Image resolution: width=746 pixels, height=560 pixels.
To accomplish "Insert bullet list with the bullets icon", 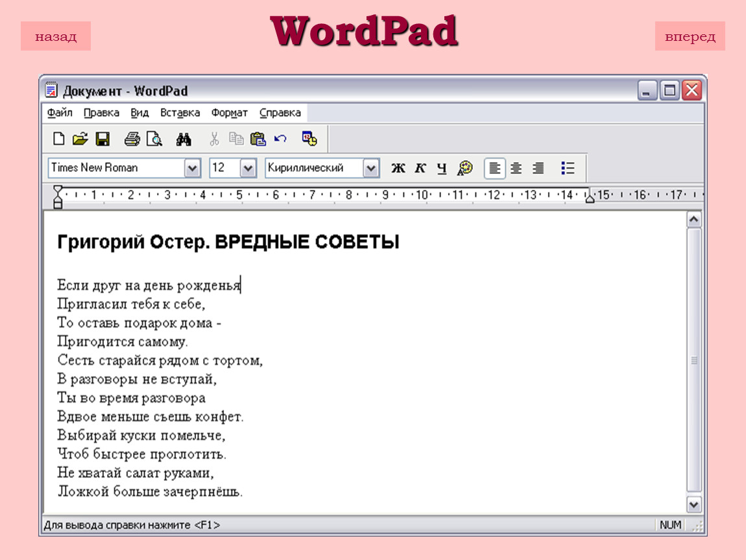I will tap(568, 168).
